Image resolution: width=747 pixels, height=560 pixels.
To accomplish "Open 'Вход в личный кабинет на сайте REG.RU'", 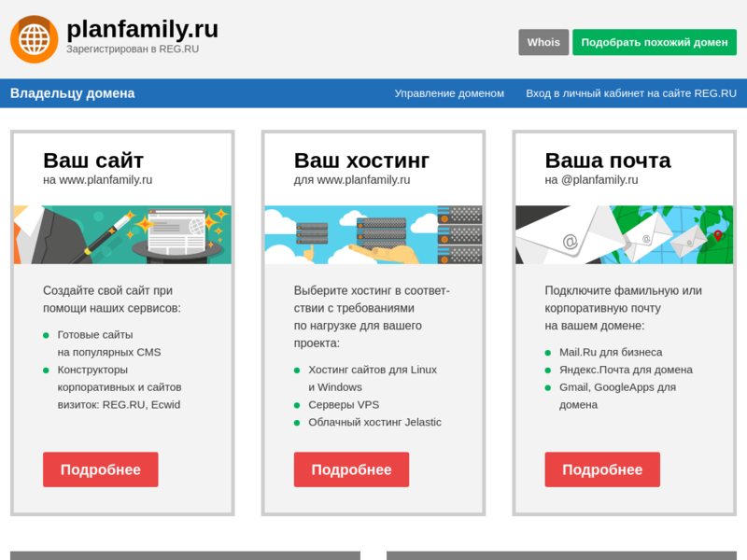I will (x=631, y=93).
